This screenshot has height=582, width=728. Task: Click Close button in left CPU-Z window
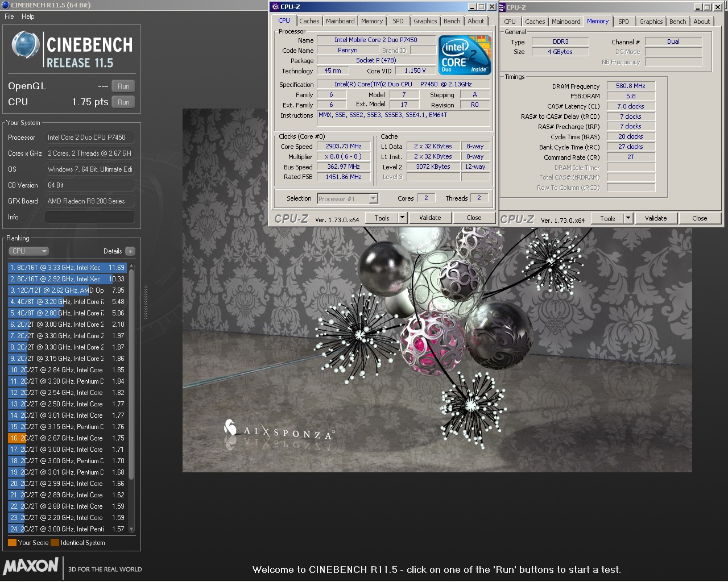click(x=474, y=218)
